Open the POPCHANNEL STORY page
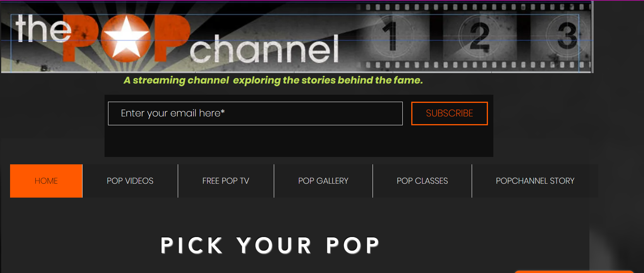 [535, 181]
